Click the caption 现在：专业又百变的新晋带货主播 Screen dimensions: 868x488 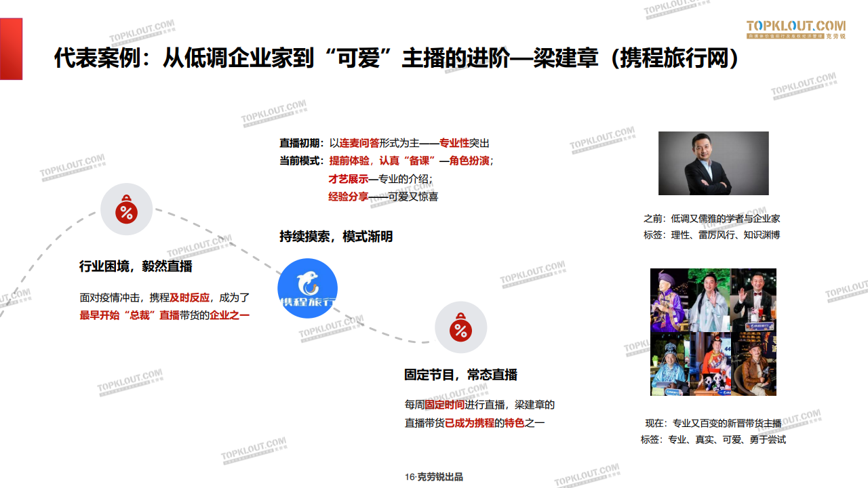713,423
